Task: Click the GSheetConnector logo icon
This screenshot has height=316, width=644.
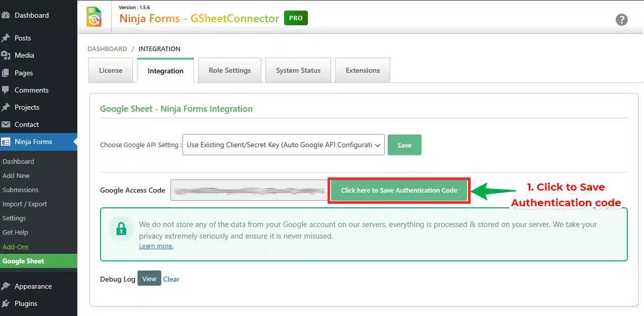Action: 94,17
